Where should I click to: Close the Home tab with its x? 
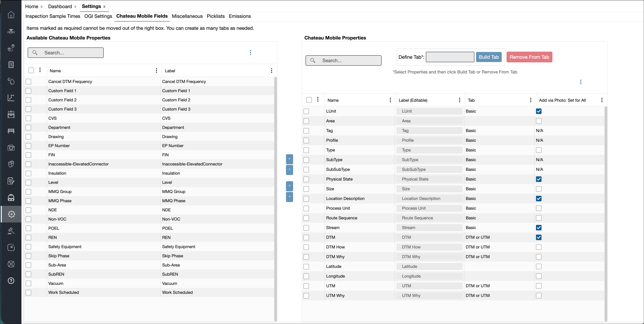click(42, 7)
